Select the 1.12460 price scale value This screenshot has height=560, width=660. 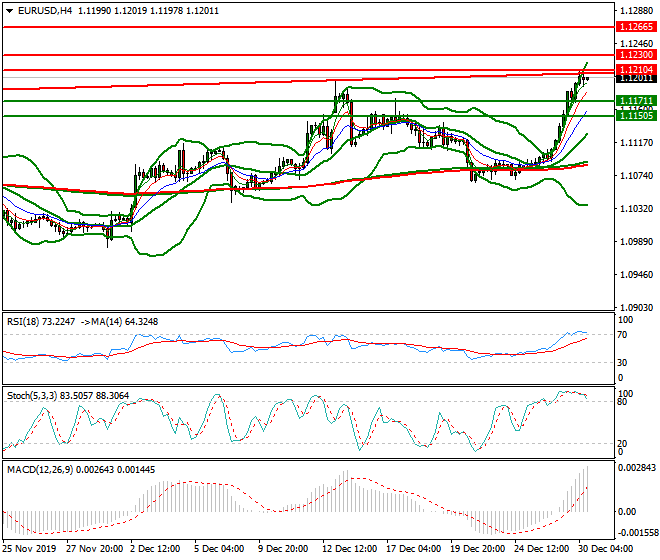point(636,43)
